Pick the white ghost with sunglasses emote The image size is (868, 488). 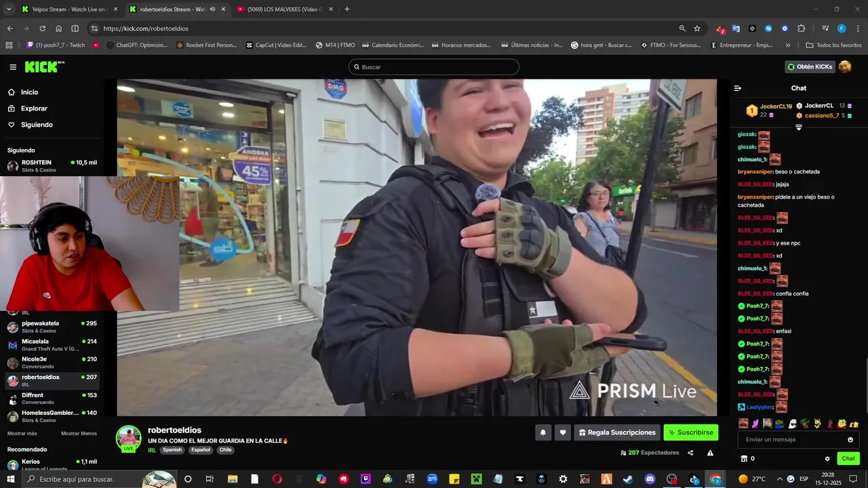(793, 424)
